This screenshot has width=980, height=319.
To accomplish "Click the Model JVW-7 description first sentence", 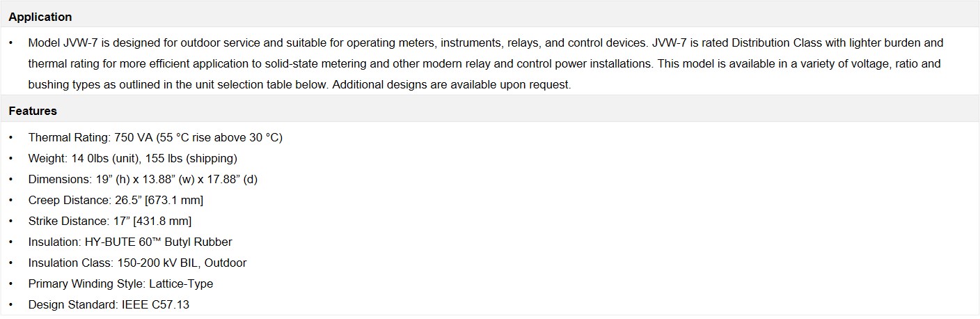I will pyautogui.click(x=338, y=42).
